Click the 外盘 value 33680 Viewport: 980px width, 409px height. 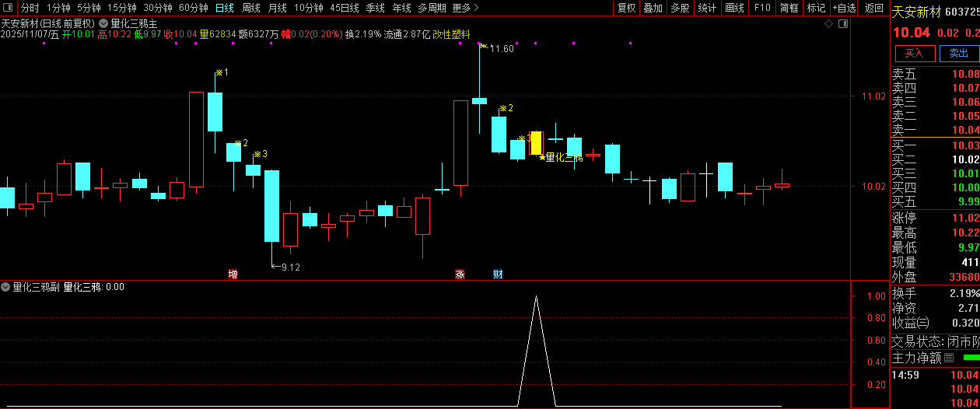coord(964,277)
